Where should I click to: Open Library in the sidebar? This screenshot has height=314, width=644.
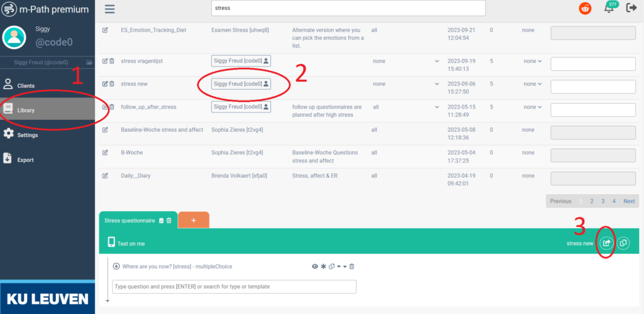coord(47,110)
